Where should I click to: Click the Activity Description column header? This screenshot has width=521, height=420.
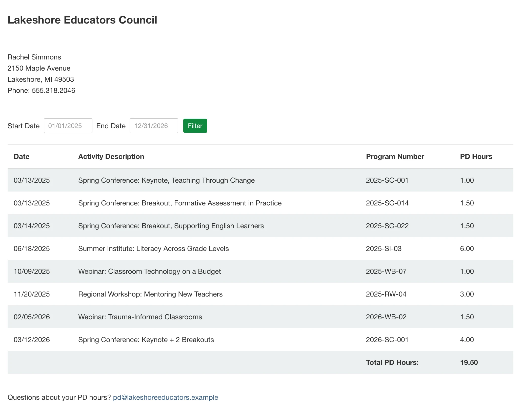pyautogui.click(x=111, y=156)
